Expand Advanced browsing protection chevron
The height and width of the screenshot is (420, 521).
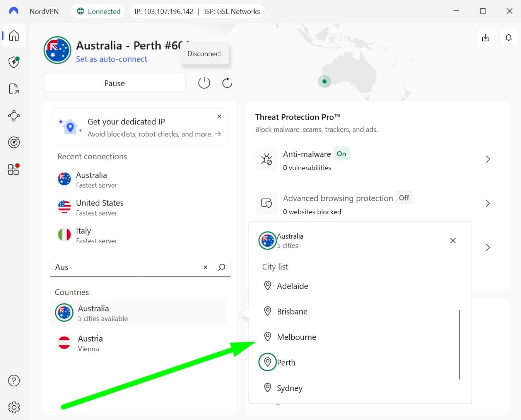488,203
